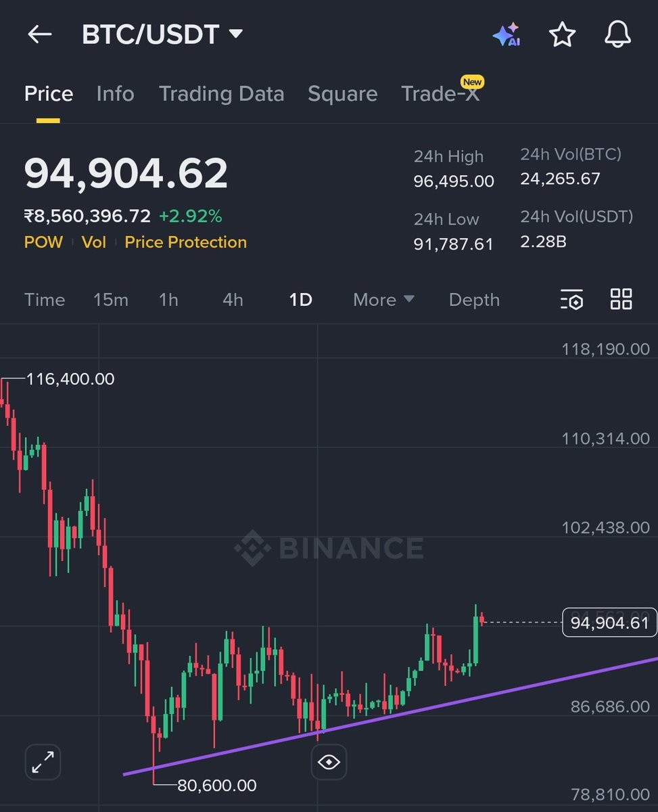
Task: Expand the More timeframes dropdown
Action: (x=383, y=299)
